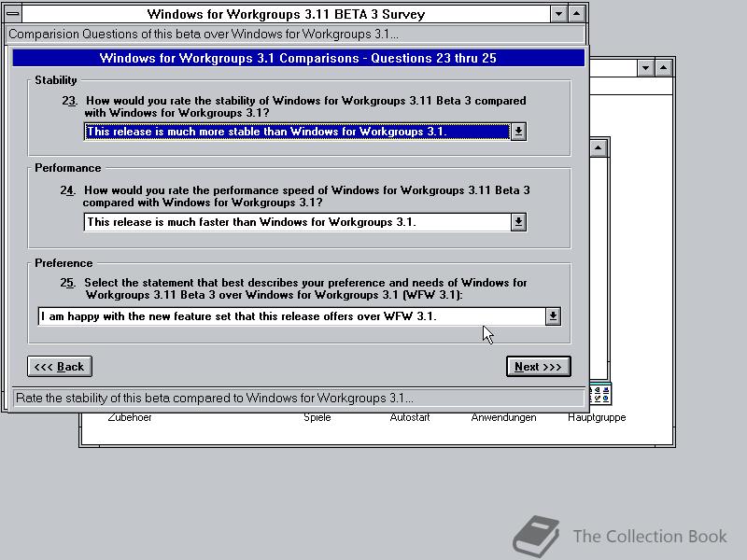Open the survey window control menu box
The width and height of the screenshot is (747, 560).
click(x=13, y=13)
